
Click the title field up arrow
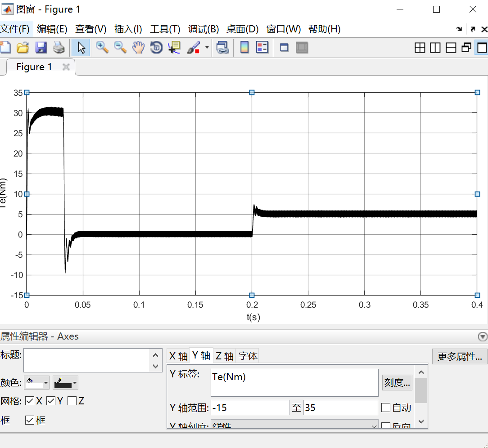click(x=156, y=355)
